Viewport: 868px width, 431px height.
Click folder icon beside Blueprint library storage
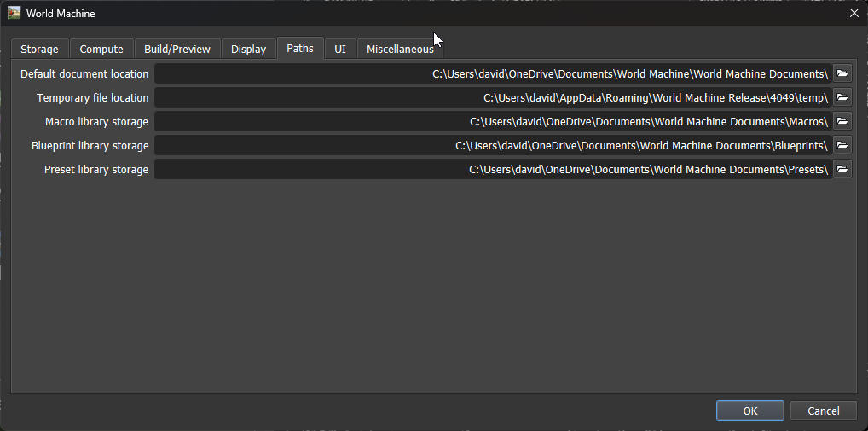point(842,145)
